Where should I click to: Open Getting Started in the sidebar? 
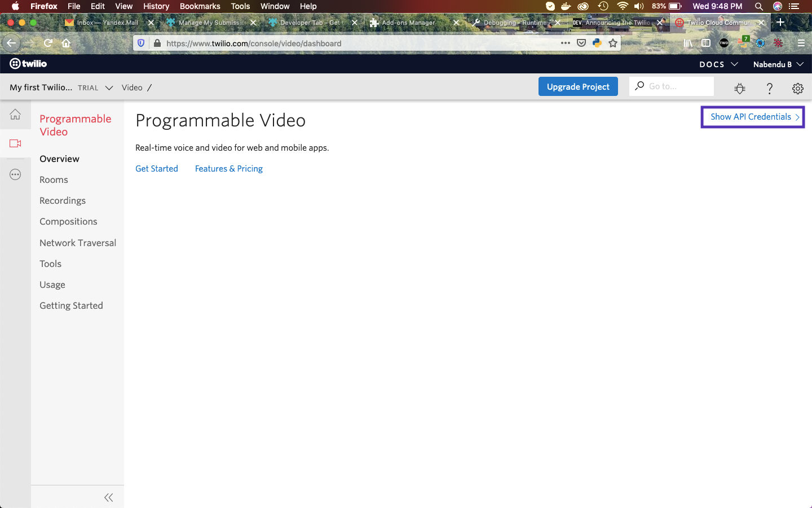[71, 305]
